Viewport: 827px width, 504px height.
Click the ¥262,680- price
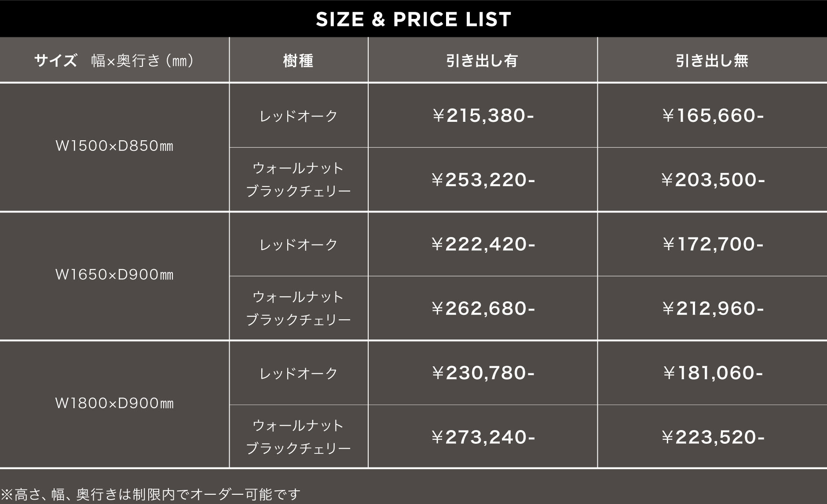483,309
